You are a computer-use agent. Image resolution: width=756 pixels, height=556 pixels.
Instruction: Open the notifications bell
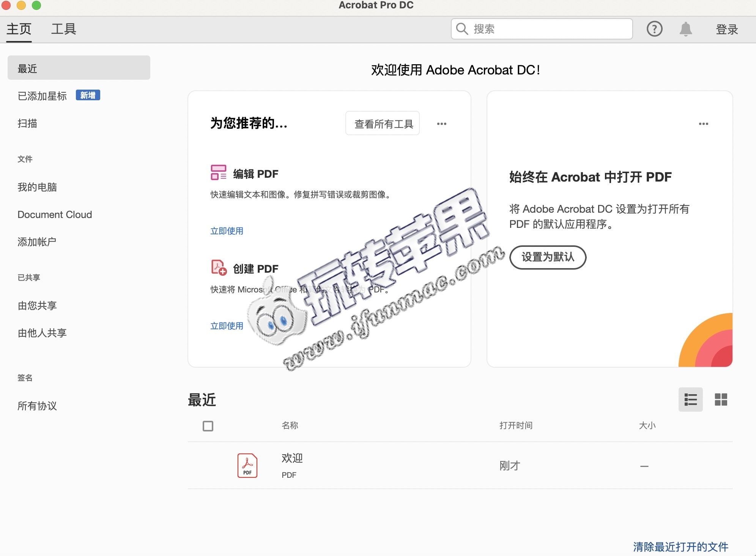click(686, 29)
